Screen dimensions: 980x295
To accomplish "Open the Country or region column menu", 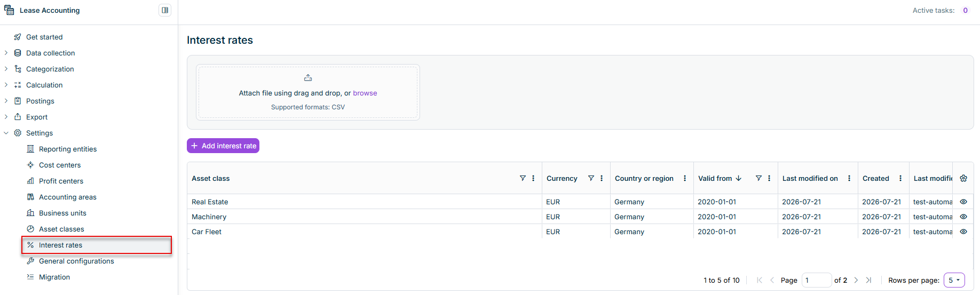I will [685, 178].
